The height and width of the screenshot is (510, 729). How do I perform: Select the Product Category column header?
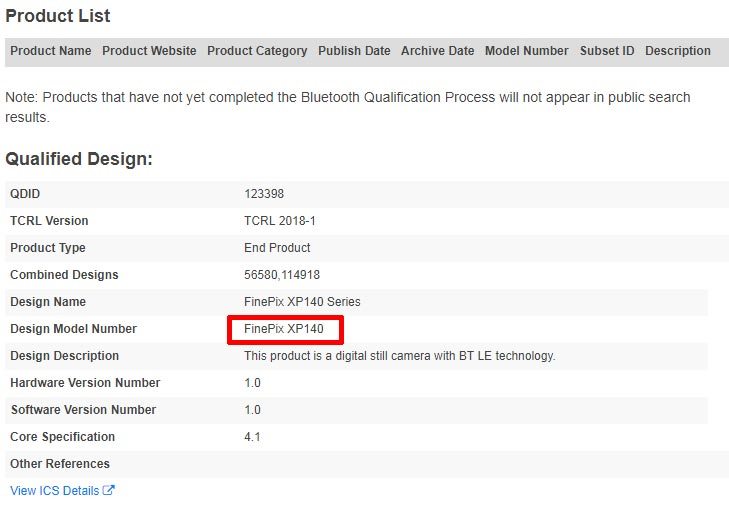[x=257, y=51]
